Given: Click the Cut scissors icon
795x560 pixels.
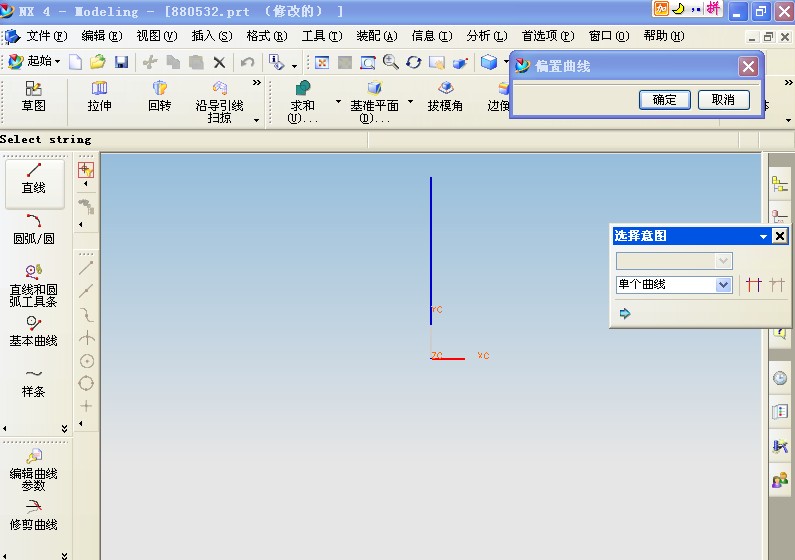Looking at the screenshot, I should tap(150, 62).
